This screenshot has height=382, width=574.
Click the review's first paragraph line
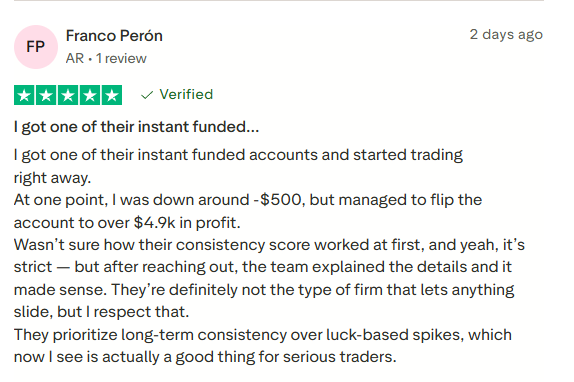238,155
